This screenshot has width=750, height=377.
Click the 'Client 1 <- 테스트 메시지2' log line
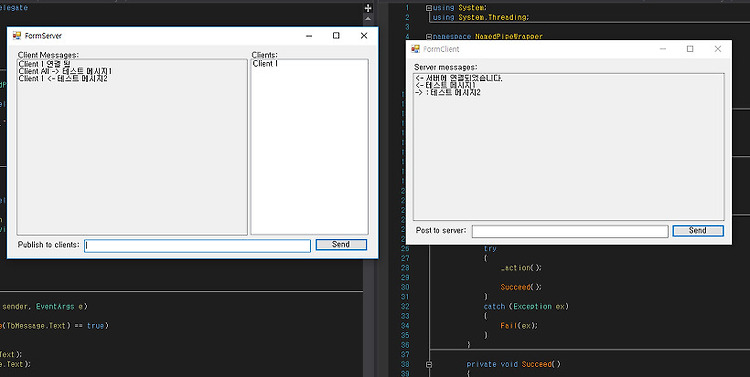point(63,78)
